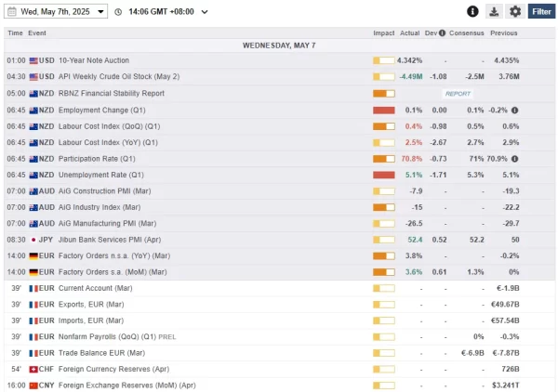Open the Unemployment Rate (Q1) event
The height and width of the screenshot is (392, 558).
pos(101,175)
